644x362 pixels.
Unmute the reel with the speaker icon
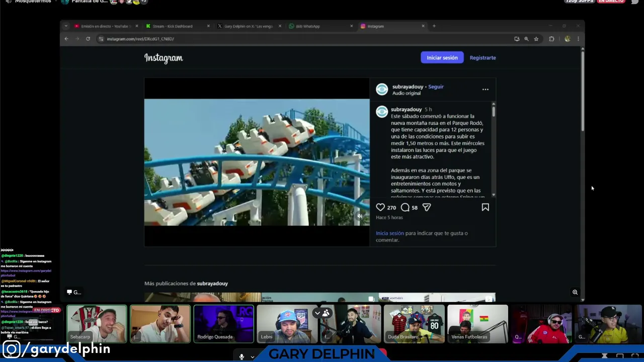(x=360, y=216)
